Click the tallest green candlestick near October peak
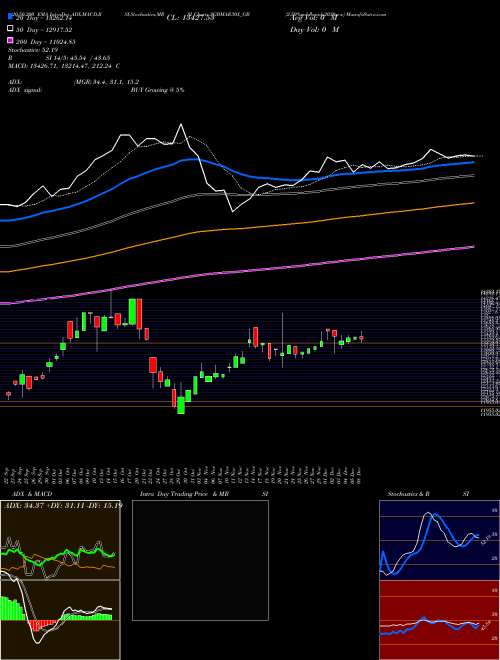Viewport: 500px width, 660px height. click(x=132, y=311)
